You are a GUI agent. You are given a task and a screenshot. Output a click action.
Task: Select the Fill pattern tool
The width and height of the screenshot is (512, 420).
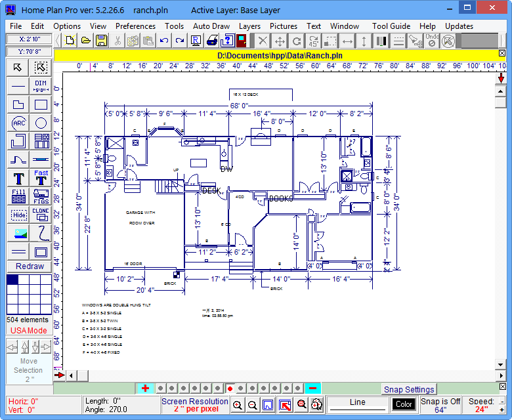18,196
